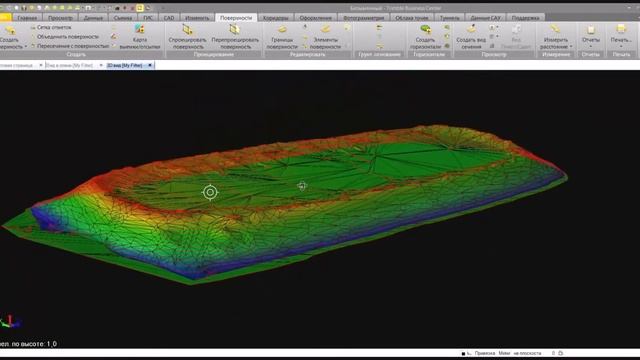Click the yellow highlighted quick access icon
The image size is (640, 360).
tap(140, 8)
